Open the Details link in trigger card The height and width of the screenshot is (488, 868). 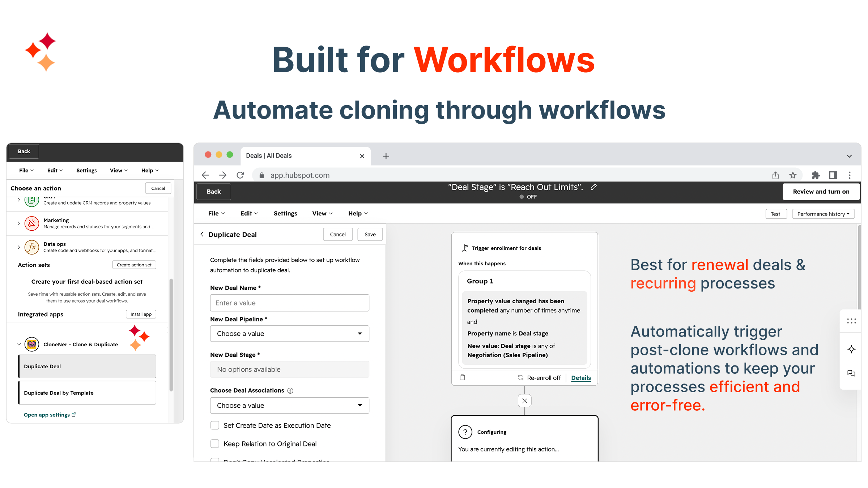pos(581,378)
